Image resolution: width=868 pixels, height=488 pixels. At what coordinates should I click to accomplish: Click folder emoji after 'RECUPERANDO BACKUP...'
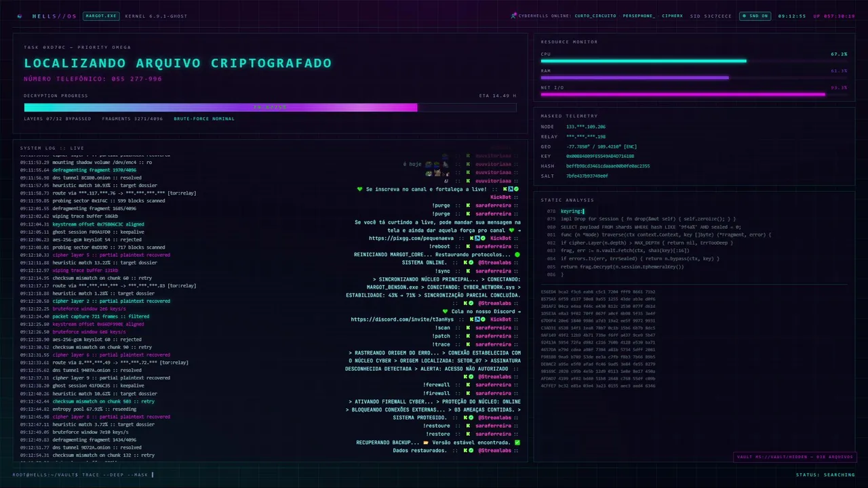[427, 443]
